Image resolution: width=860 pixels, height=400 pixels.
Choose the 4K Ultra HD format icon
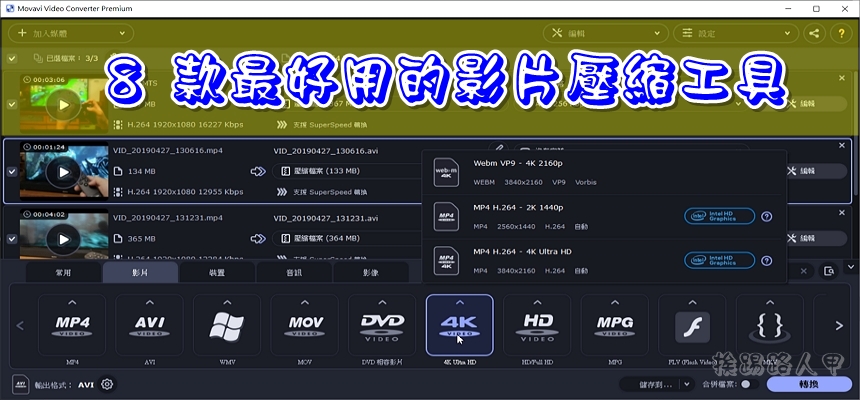pyautogui.click(x=460, y=325)
